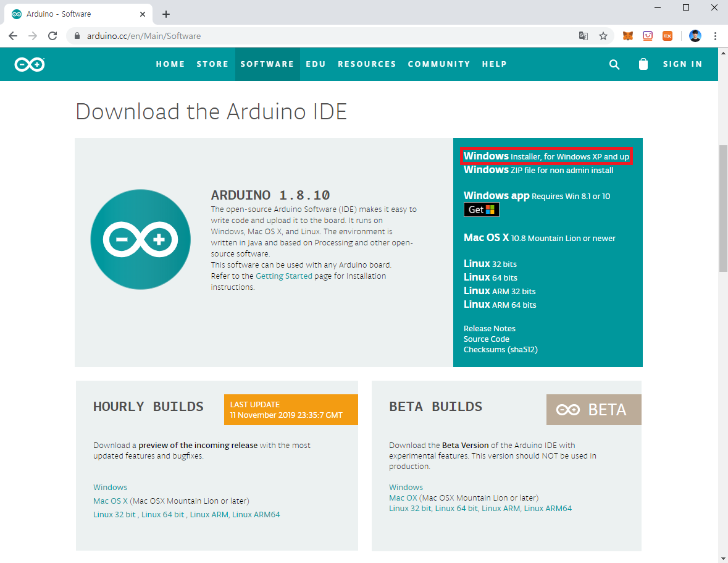Screen dimensions: 728x563
Task: Bookmark this page with the star icon
Action: [603, 36]
